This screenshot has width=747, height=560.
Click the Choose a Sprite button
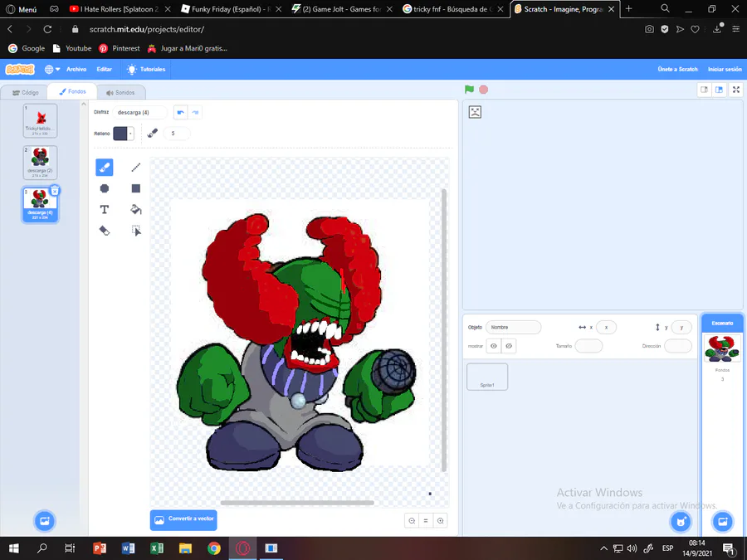681,522
